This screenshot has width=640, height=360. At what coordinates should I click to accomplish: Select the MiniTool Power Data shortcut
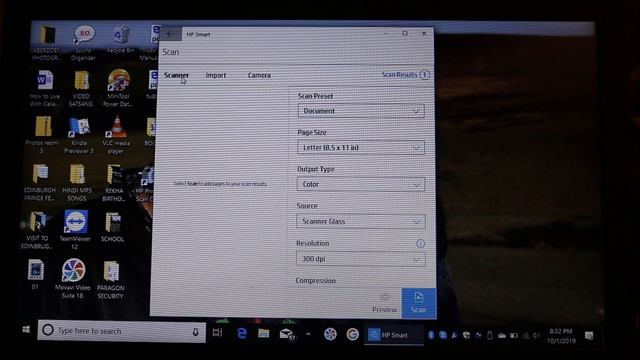[x=118, y=88]
